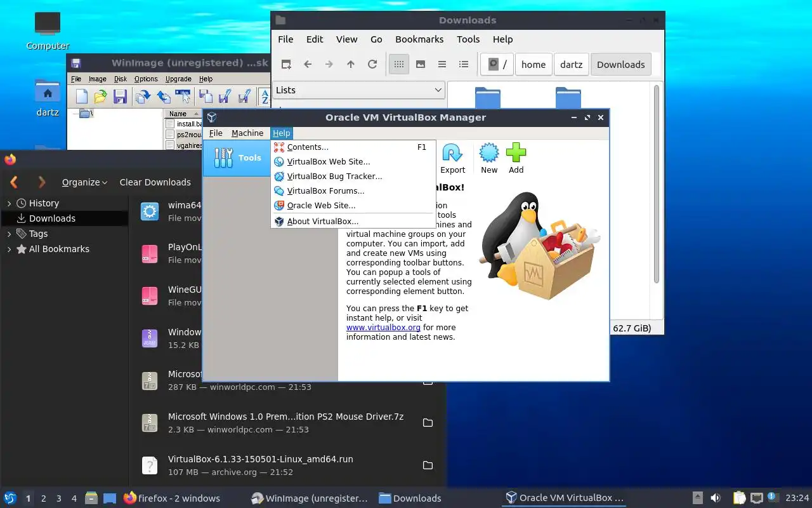This screenshot has width=812, height=508.
Task: Open Contents in VirtualBox Help menu
Action: [x=353, y=147]
